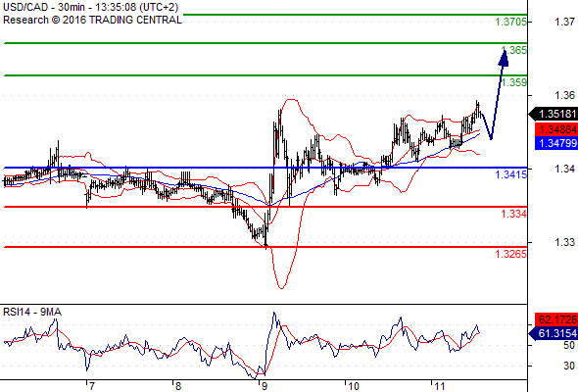Select the blue RSI value tag 61.3154
This screenshot has width=578, height=392.
(x=553, y=334)
